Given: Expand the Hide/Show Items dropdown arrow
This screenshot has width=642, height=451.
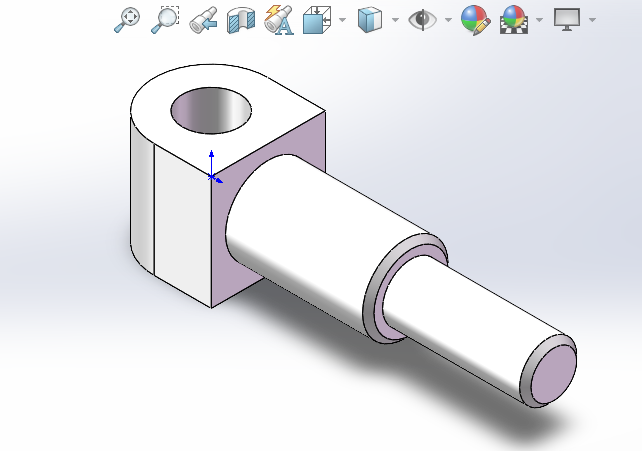Looking at the screenshot, I should click(x=448, y=20).
